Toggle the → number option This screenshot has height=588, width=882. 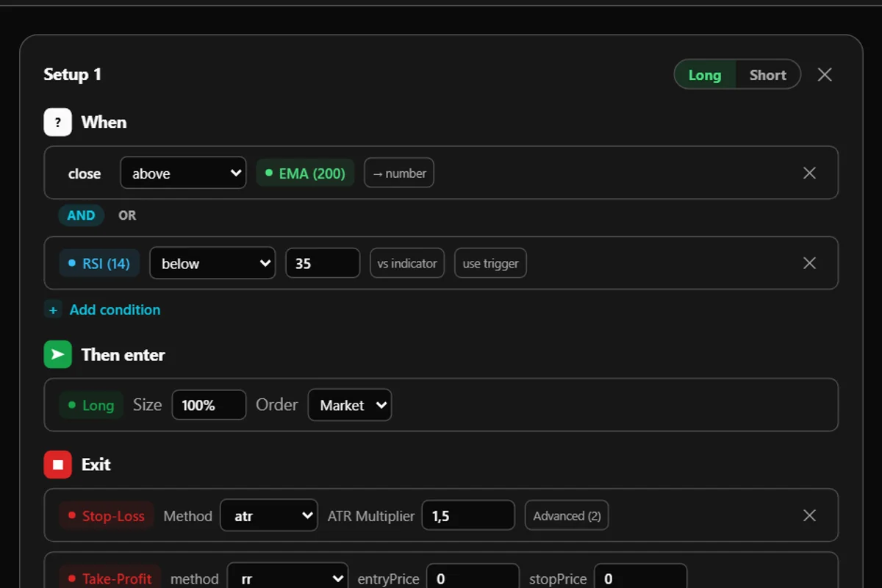click(x=399, y=173)
